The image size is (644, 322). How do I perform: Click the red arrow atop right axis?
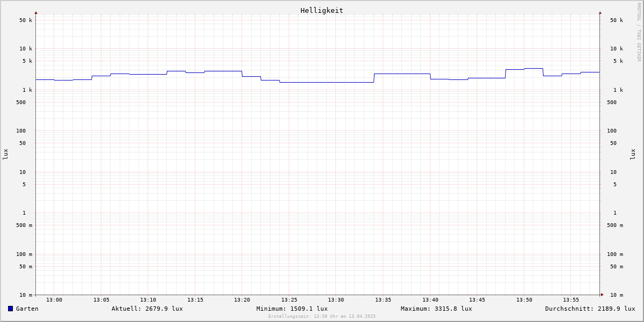click(x=600, y=13)
